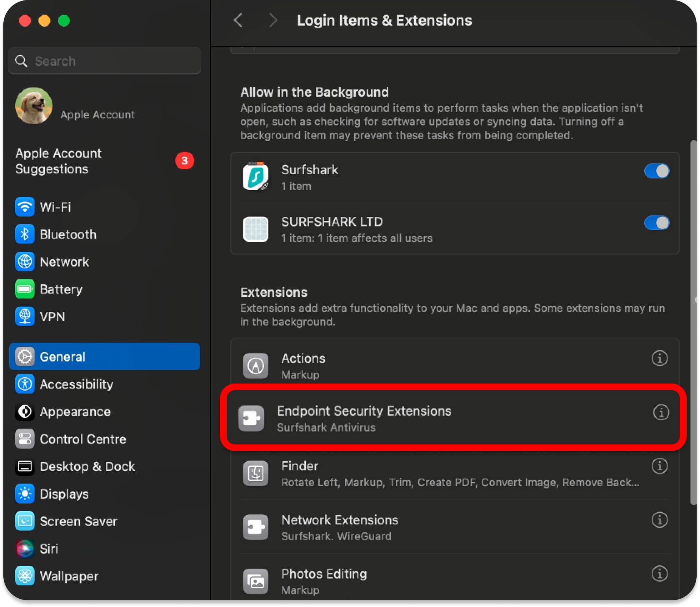Show info for Actions extensions
This screenshot has width=700, height=607.
(659, 358)
